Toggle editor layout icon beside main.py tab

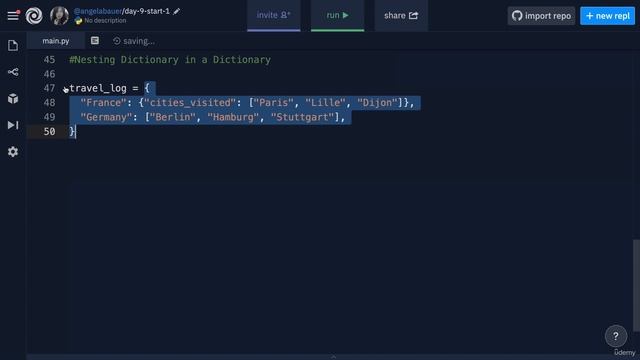click(95, 40)
